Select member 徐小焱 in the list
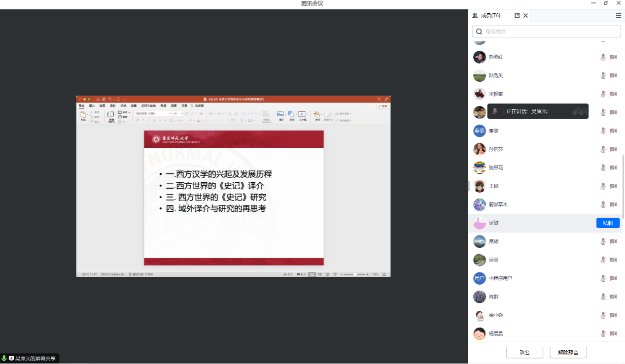The width and height of the screenshot is (625, 364). coord(496,315)
